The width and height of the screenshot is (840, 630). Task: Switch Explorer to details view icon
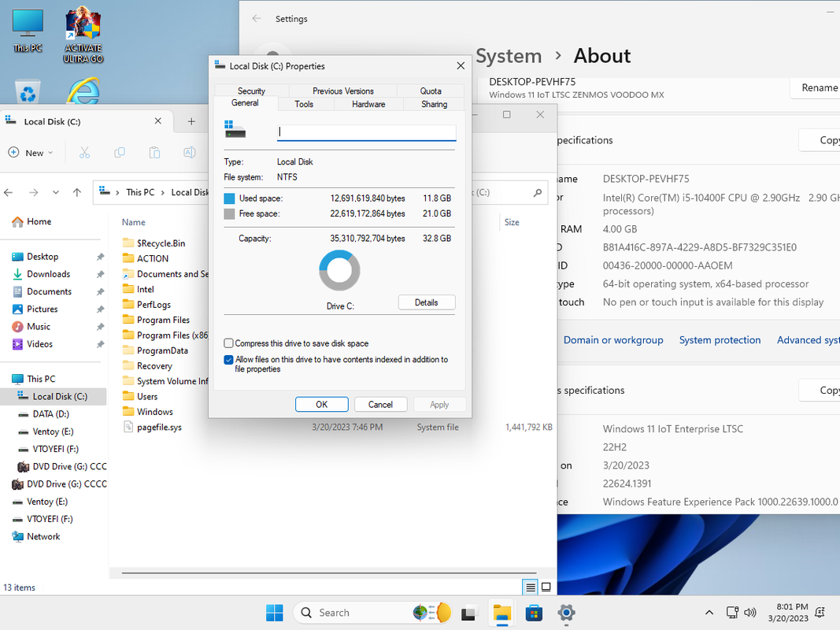pyautogui.click(x=531, y=587)
